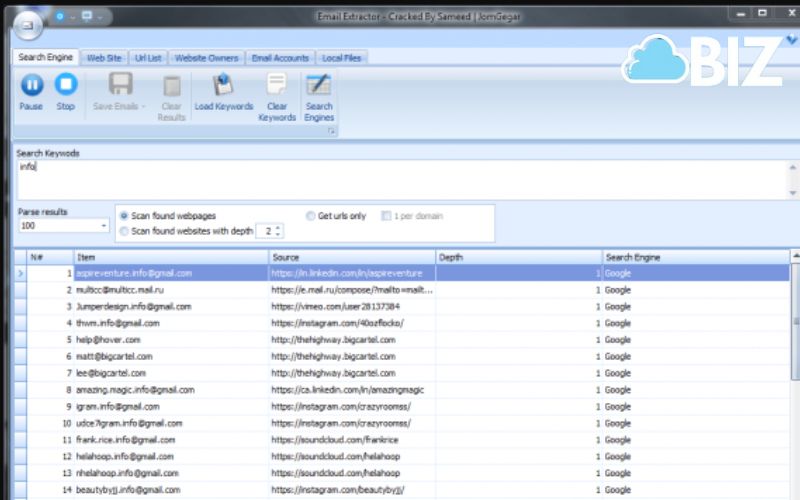Click the results table scroll-up arrow
The width and height of the screenshot is (800, 500).
[795, 256]
